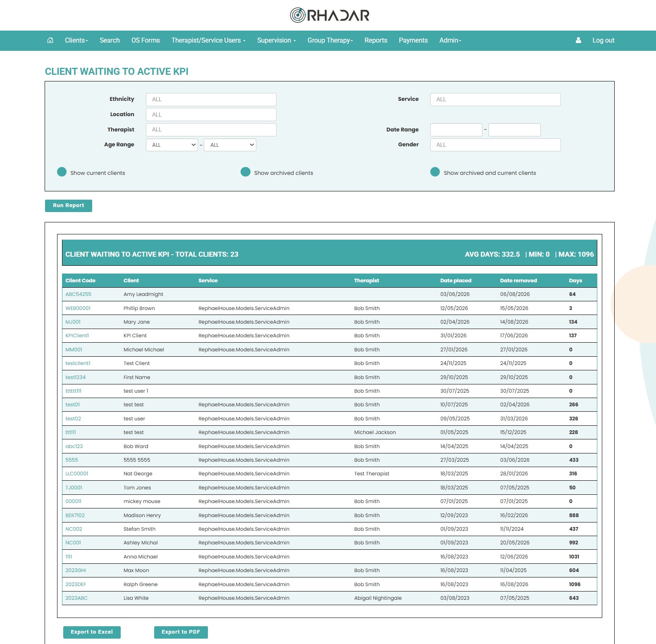Image resolution: width=656 pixels, height=644 pixels.
Task: Click the Client Code column header
Action: (x=80, y=280)
